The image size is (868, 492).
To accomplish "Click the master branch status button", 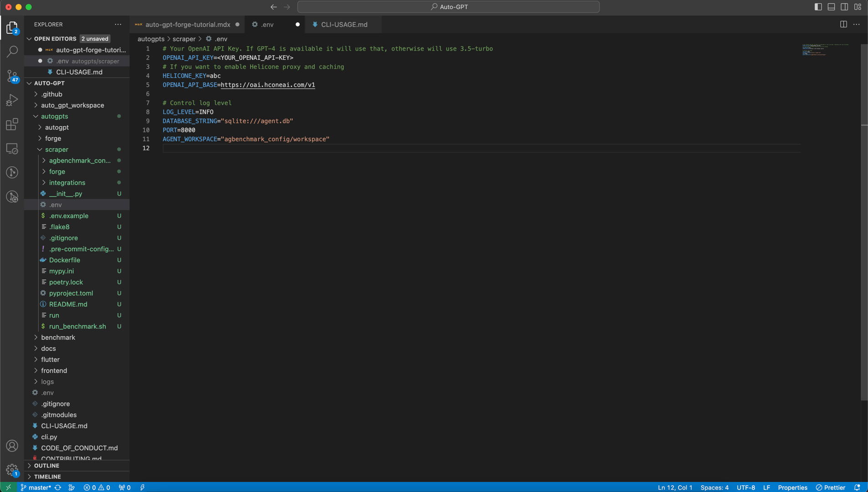I will point(36,487).
